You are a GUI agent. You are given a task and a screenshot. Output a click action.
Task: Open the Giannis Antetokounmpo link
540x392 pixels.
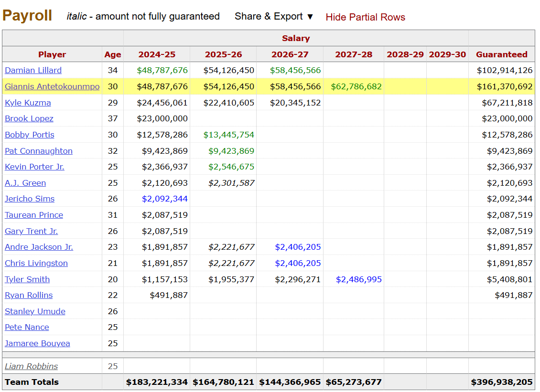(52, 86)
